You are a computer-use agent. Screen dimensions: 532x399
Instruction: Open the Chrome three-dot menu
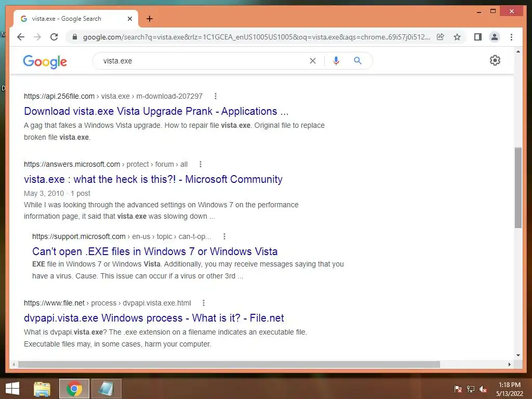click(x=511, y=37)
